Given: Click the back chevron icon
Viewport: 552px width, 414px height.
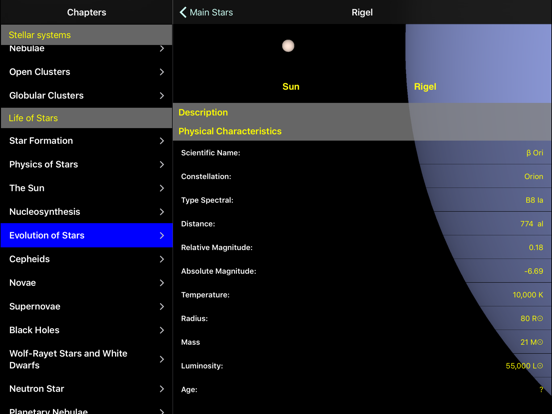Looking at the screenshot, I should click(183, 12).
